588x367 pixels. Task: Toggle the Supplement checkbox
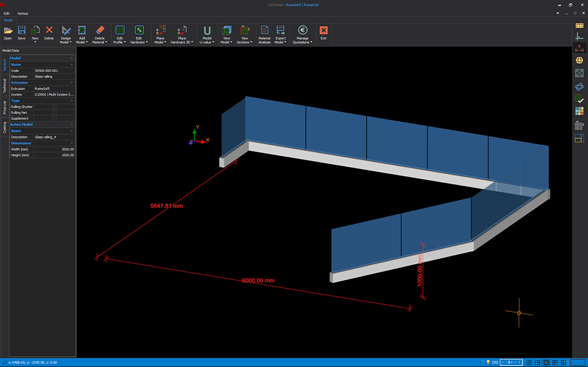54,118
